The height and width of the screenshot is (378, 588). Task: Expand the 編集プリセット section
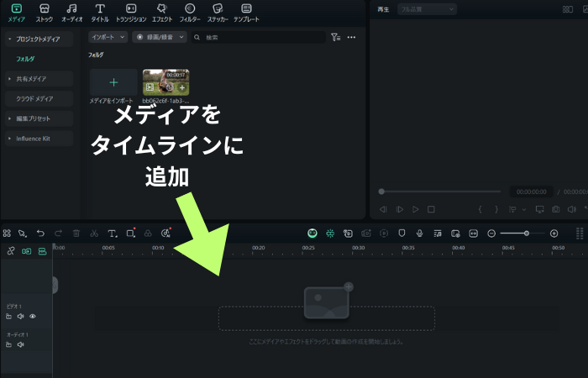click(x=10, y=118)
